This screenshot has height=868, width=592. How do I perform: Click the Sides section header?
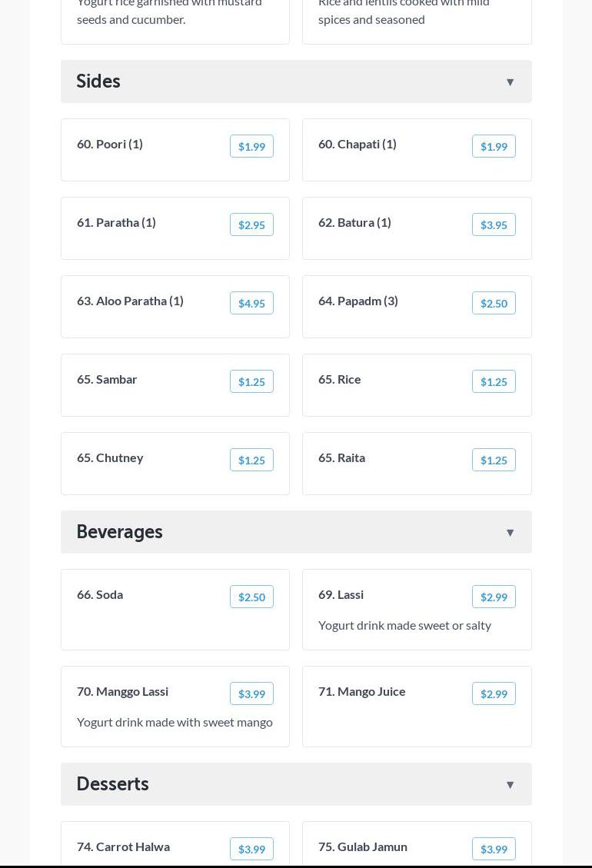[x=98, y=81]
